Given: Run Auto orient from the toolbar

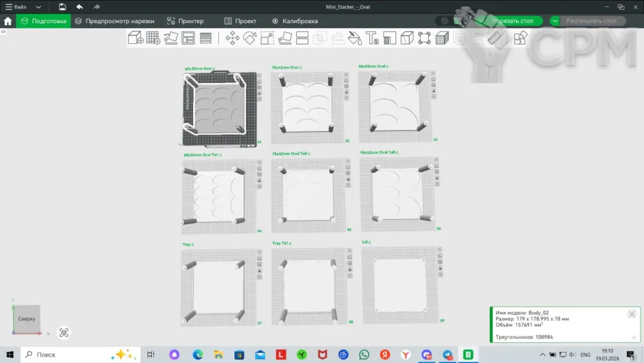Looking at the screenshot, I should tap(171, 38).
